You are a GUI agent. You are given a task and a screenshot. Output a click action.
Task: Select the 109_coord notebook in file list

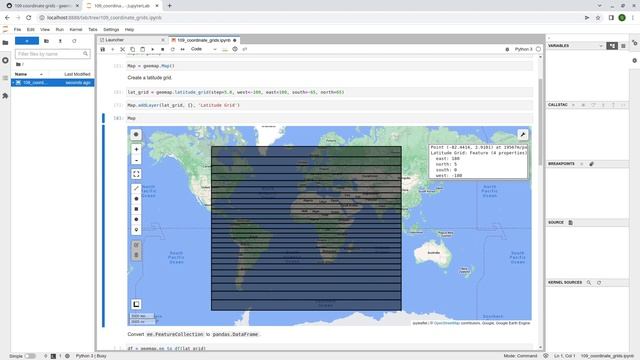pos(53,83)
